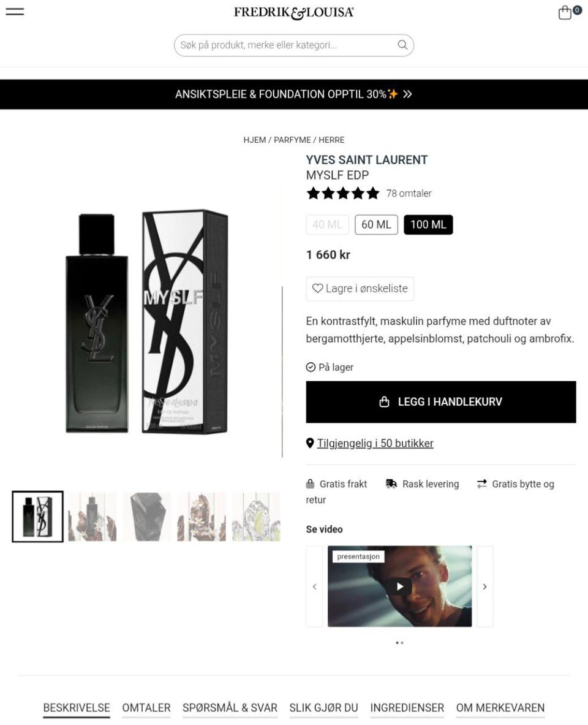Click the five-star rating
The height and width of the screenshot is (725, 588).
tap(343, 193)
